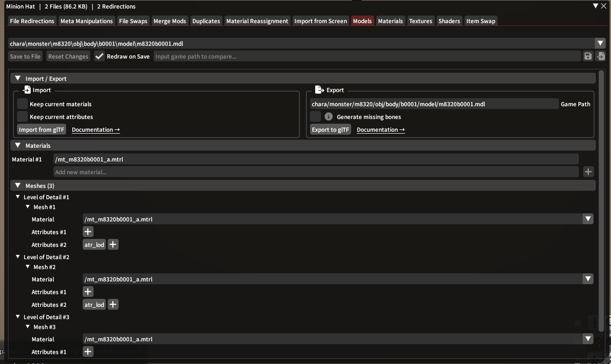Add an attribute to Mesh #2 Attributes #1

click(88, 292)
